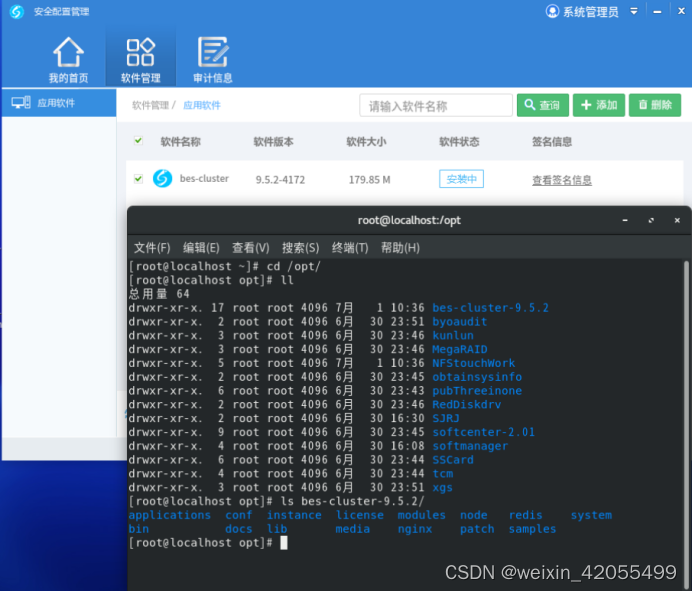Click NFStouchWork directory name in terminal

tap(473, 363)
